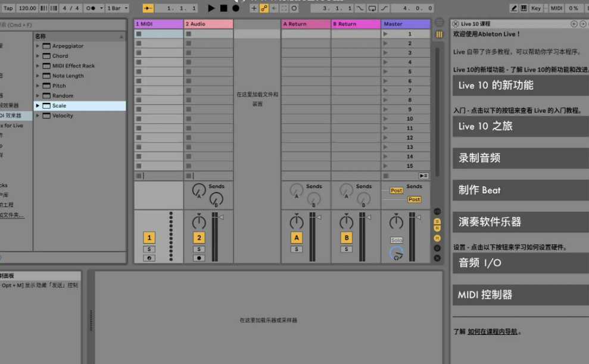Toggle track 1 activator button

coord(149,237)
